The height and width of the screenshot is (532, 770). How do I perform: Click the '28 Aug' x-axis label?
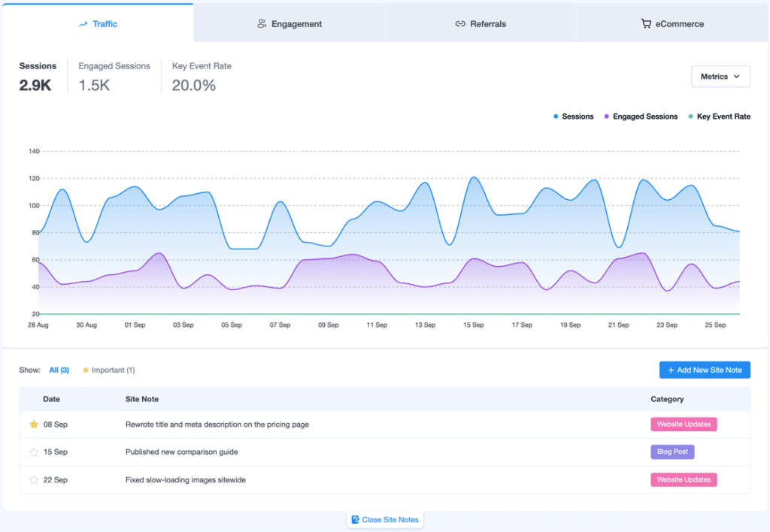click(x=38, y=325)
